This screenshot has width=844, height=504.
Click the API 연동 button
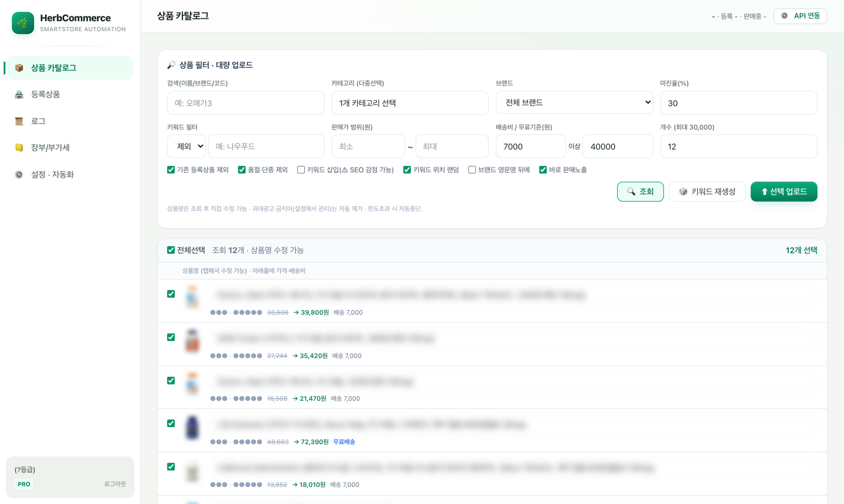800,16
